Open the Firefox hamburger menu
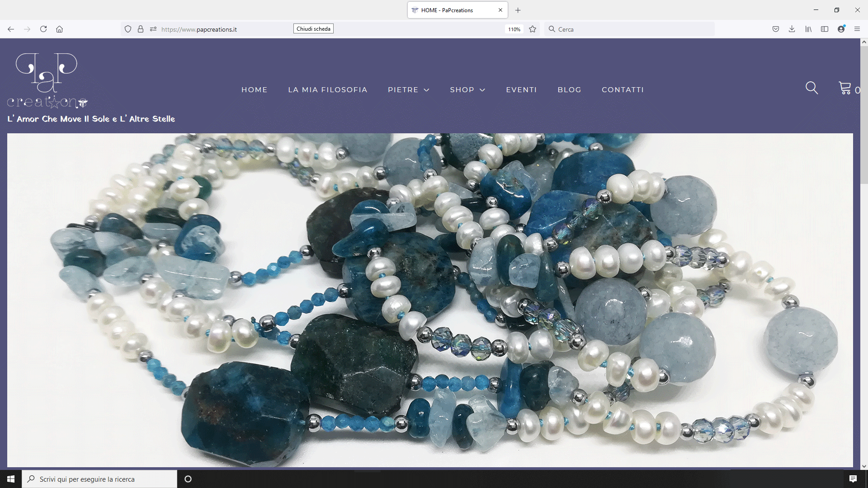The image size is (868, 488). click(857, 29)
